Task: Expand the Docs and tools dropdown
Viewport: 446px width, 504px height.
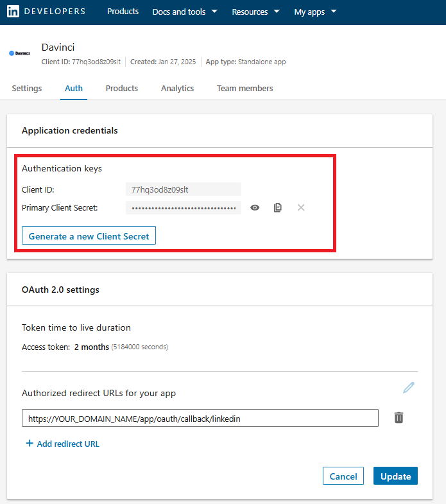Action: tap(185, 12)
